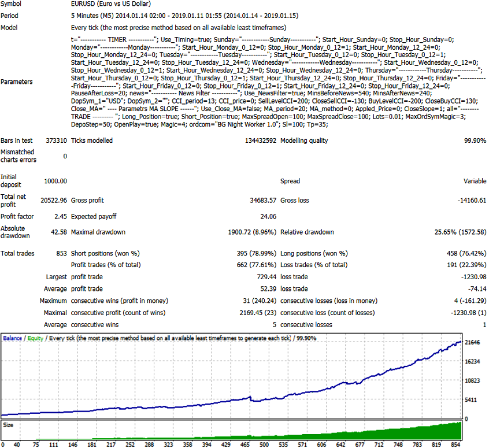The height and width of the screenshot is (448, 489).
Task: Click Modelling quality value 99.90%
Action: coord(475,140)
